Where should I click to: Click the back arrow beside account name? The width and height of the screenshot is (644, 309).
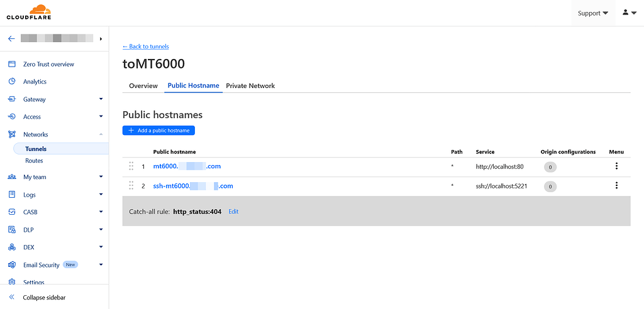[11, 38]
